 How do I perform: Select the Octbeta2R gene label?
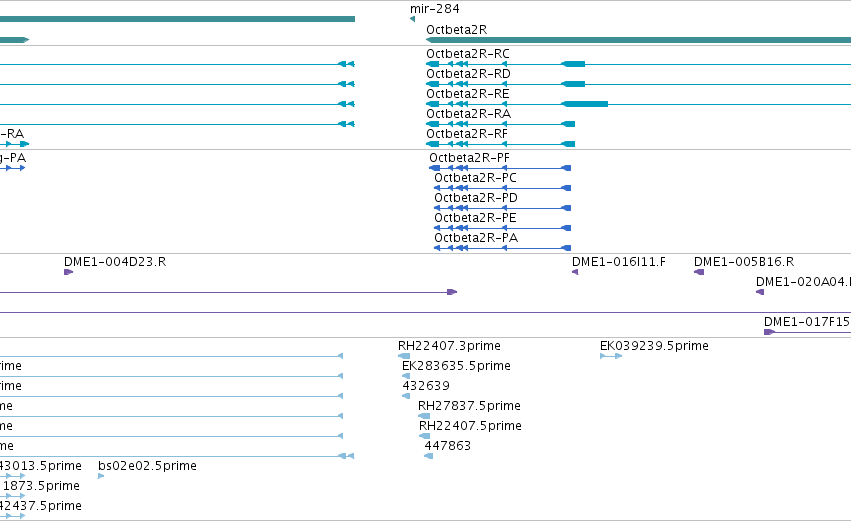click(x=456, y=30)
